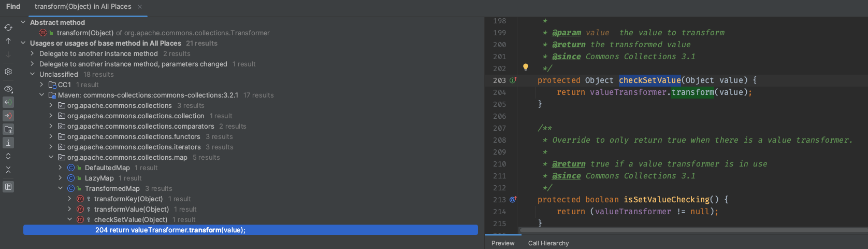The width and height of the screenshot is (868, 249).
Task: Toggle the eye view options button
Action: pos(8,89)
